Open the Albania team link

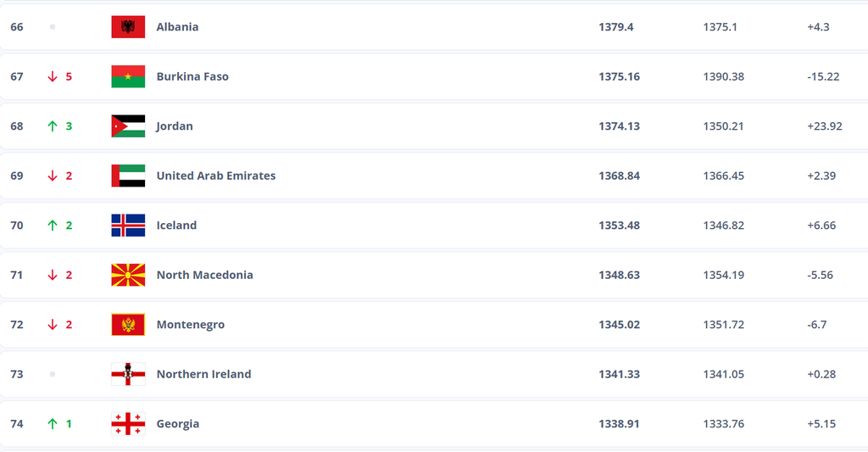[x=177, y=27]
